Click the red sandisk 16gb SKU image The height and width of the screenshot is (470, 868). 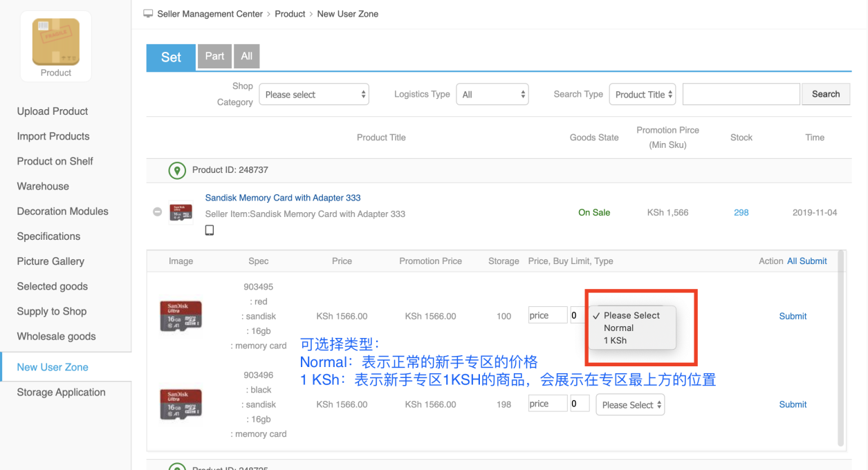pyautogui.click(x=181, y=316)
